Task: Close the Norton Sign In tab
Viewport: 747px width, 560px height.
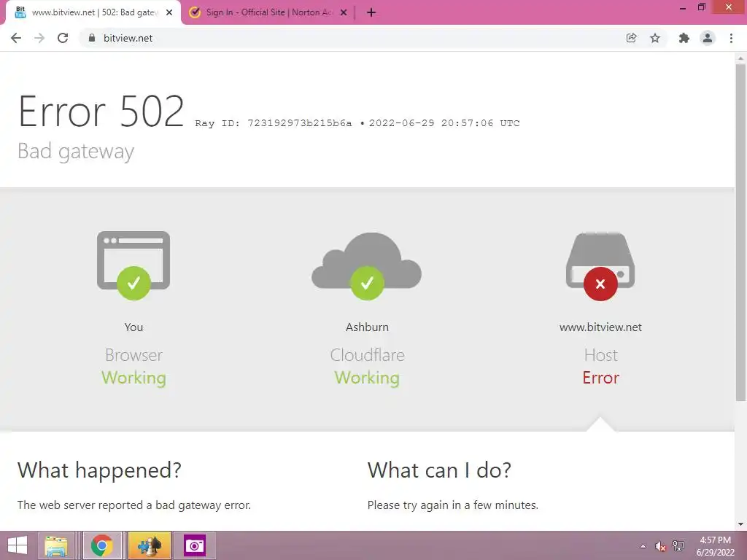Action: click(x=344, y=13)
